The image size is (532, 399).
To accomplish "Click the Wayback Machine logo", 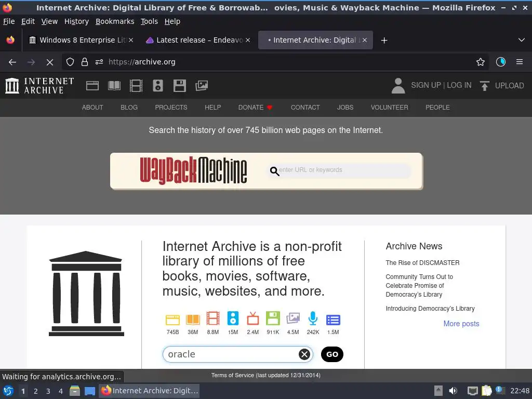I will [x=193, y=170].
